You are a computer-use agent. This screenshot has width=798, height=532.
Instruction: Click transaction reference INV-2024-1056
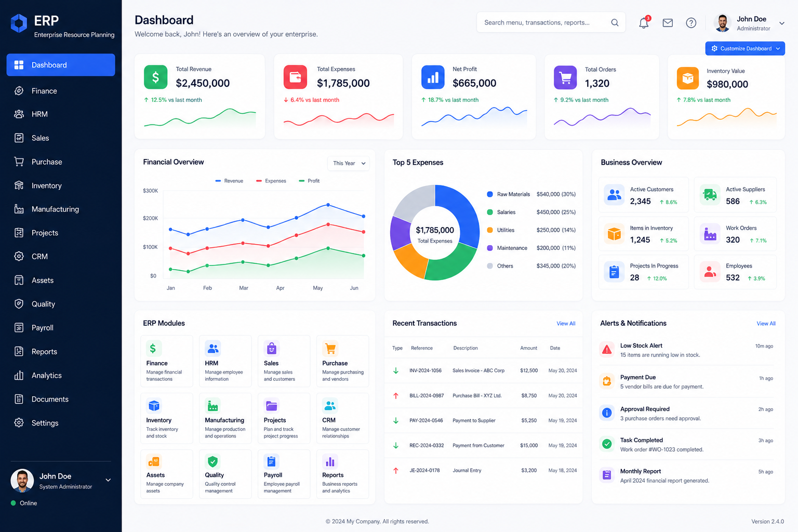425,370
